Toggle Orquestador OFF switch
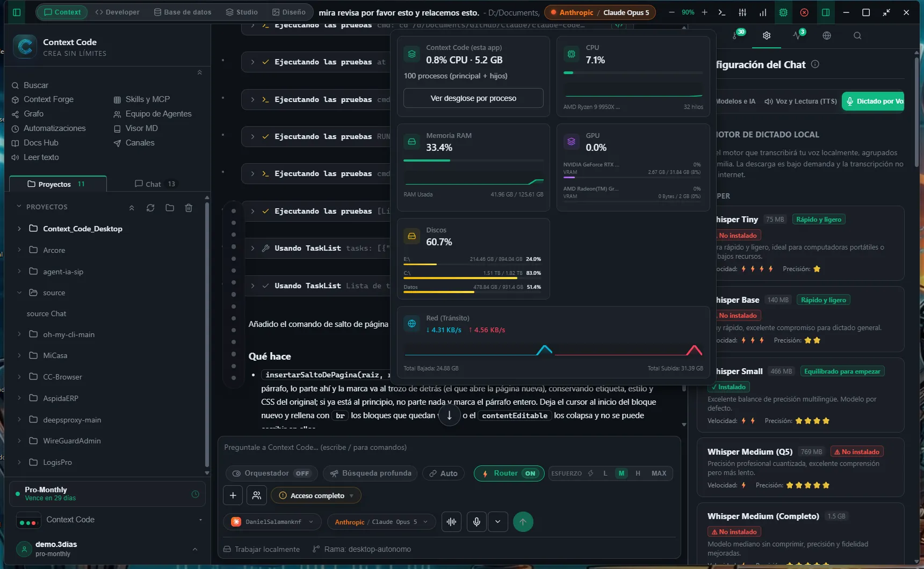The height and width of the screenshot is (569, 924). pyautogui.click(x=272, y=473)
